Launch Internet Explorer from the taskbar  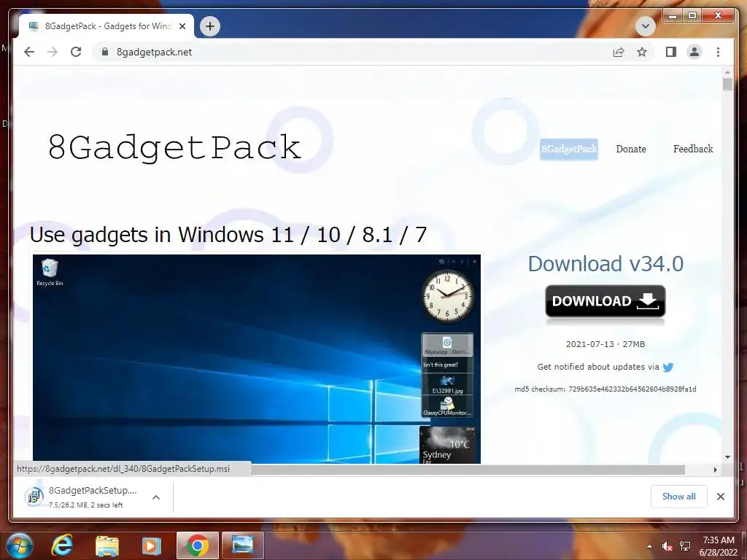tap(62, 545)
